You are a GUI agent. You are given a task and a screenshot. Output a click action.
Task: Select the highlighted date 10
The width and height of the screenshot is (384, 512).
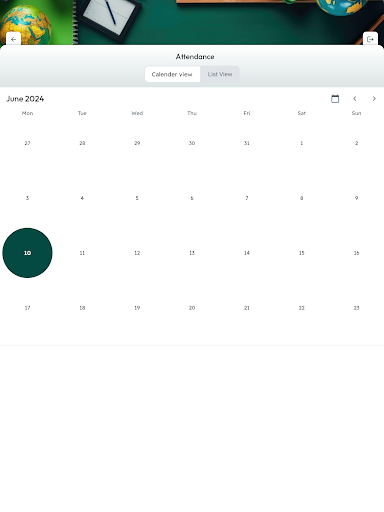(27, 253)
